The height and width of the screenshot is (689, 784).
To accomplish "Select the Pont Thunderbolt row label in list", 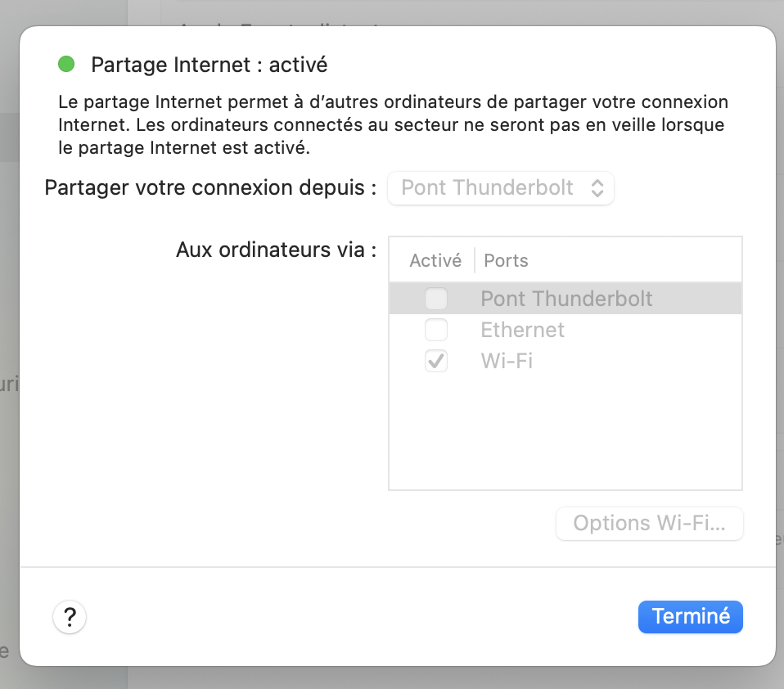I will (x=566, y=299).
